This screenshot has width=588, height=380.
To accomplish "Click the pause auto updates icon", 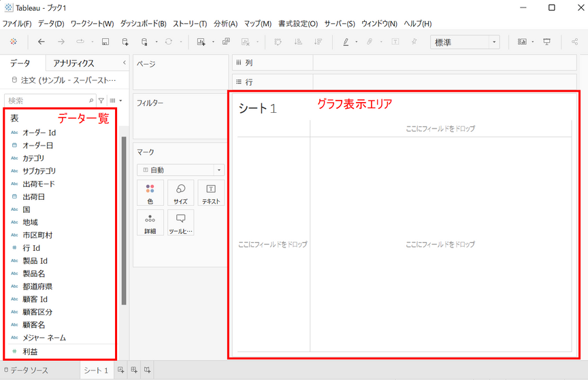I will click(x=144, y=41).
